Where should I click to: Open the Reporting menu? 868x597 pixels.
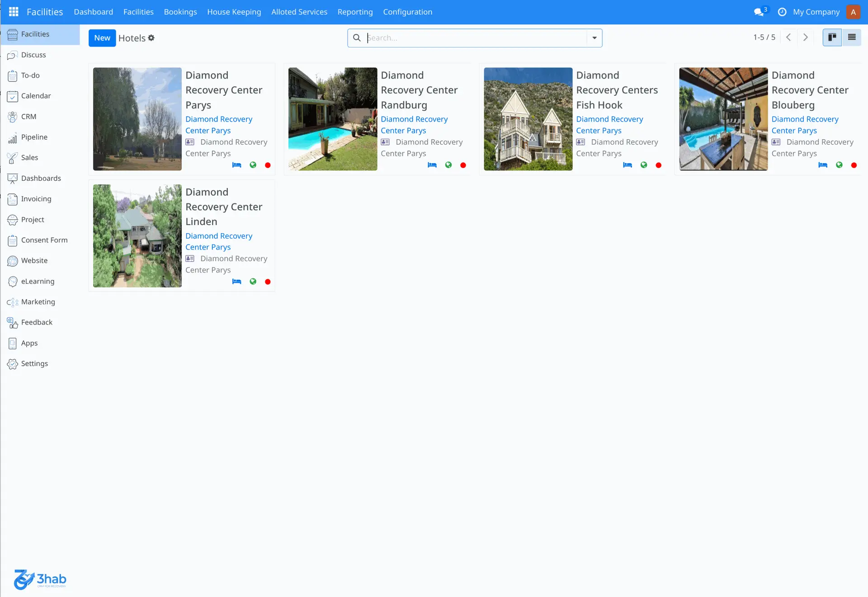tap(355, 12)
